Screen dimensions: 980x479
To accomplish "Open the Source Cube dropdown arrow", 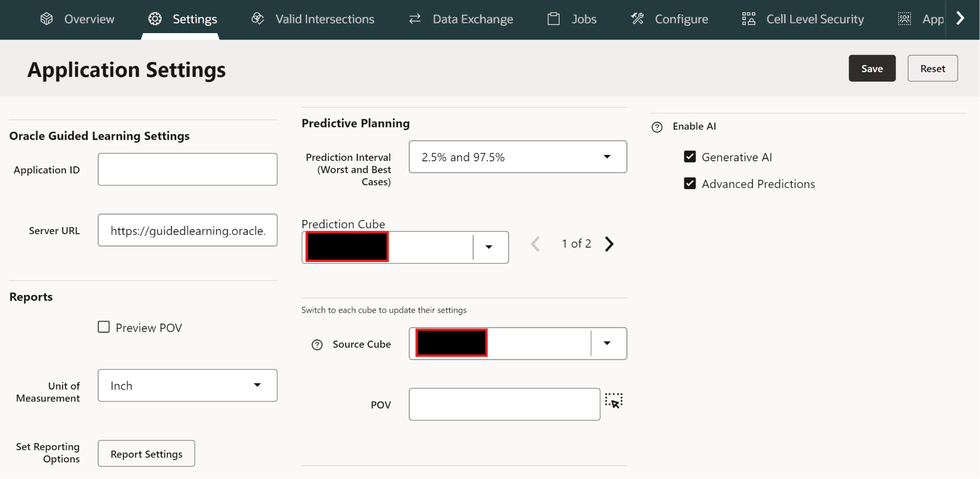I will [607, 344].
